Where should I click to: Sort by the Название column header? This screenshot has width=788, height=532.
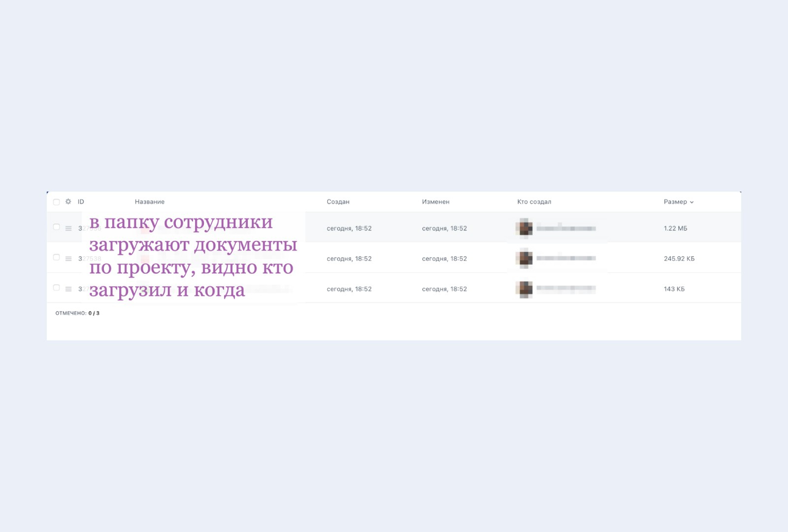[150, 202]
